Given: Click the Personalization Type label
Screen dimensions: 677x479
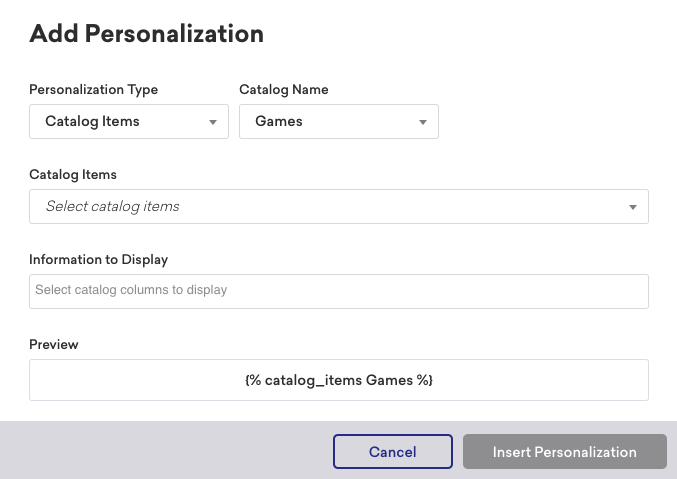Looking at the screenshot, I should pyautogui.click(x=94, y=90).
